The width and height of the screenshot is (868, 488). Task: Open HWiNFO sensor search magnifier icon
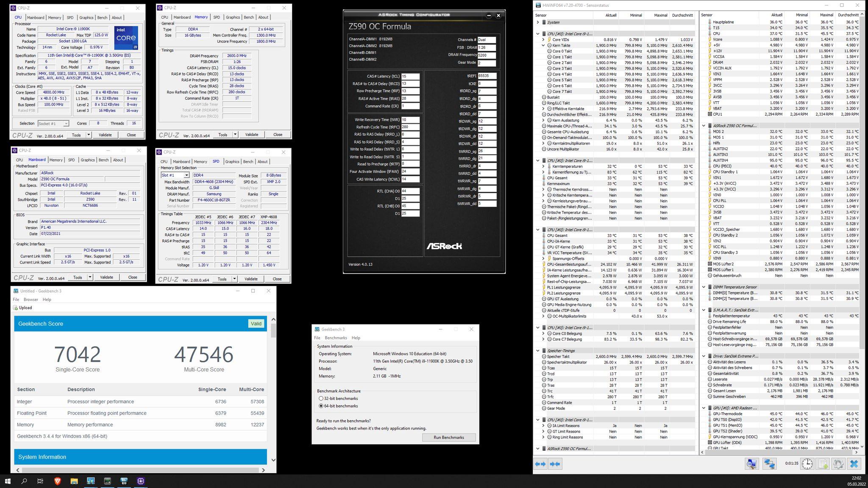pos(751,463)
